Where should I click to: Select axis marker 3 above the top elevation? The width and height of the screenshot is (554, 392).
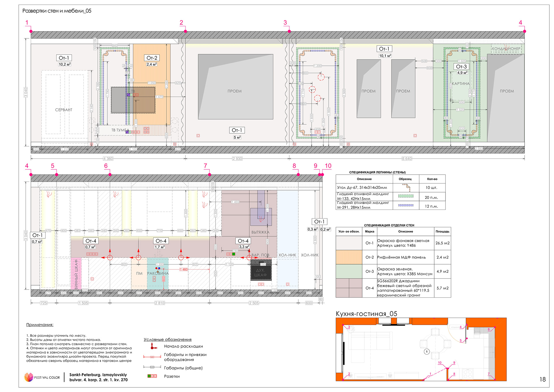pyautogui.click(x=285, y=23)
